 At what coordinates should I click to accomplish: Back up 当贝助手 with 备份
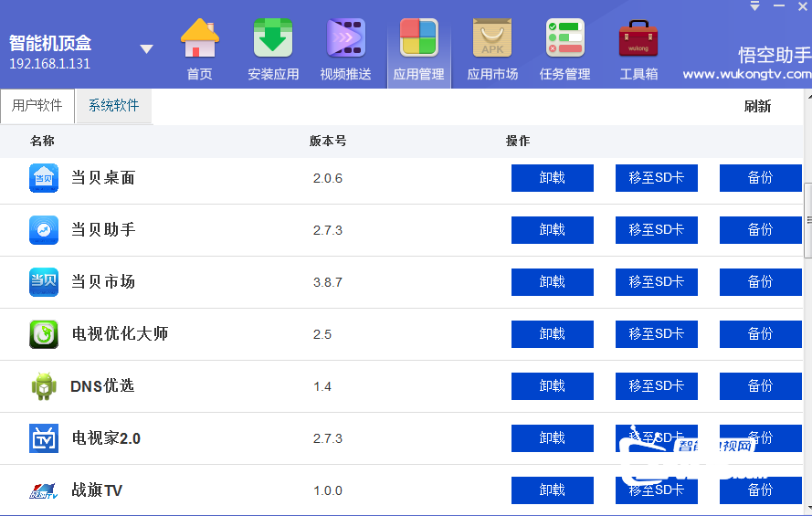coord(760,230)
